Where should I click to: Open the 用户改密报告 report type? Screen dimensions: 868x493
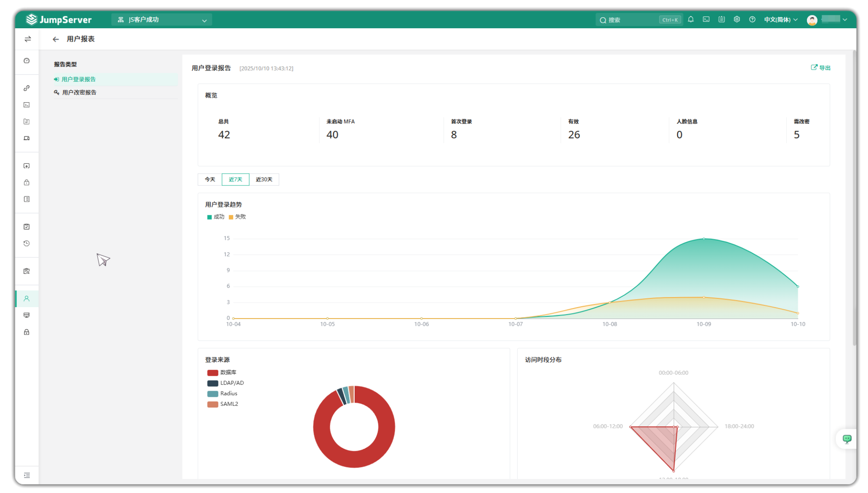(79, 92)
